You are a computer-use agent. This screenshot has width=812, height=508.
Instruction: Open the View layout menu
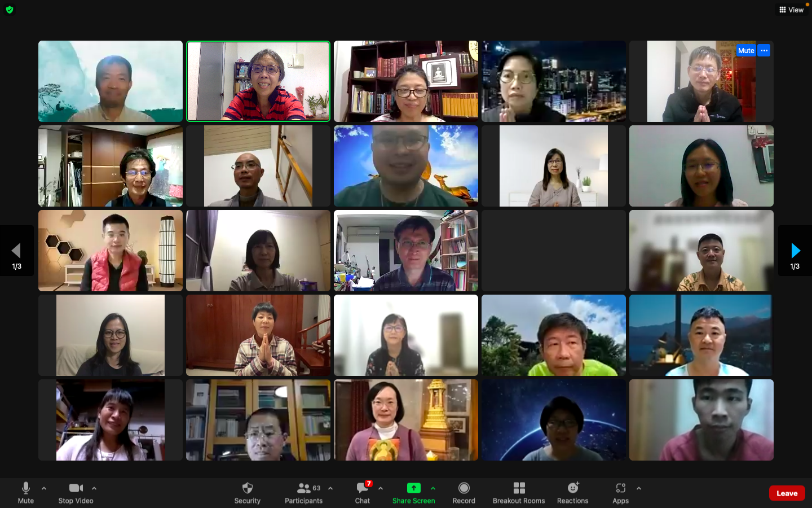pyautogui.click(x=791, y=10)
